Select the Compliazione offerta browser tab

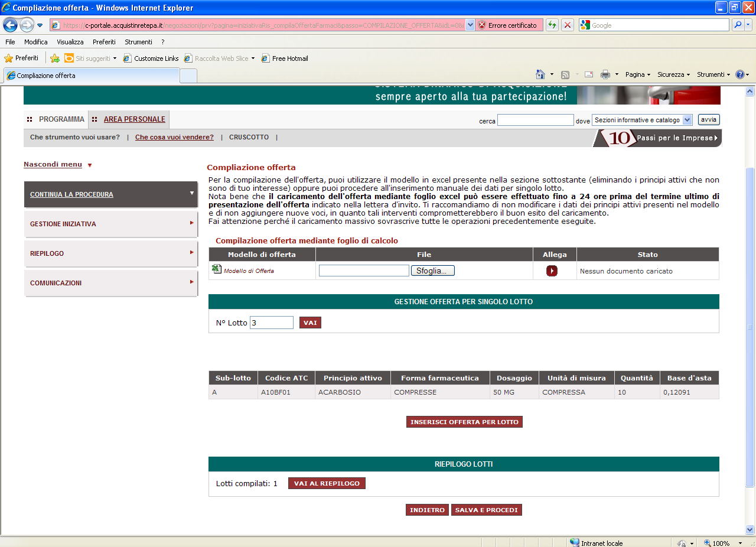coord(92,76)
